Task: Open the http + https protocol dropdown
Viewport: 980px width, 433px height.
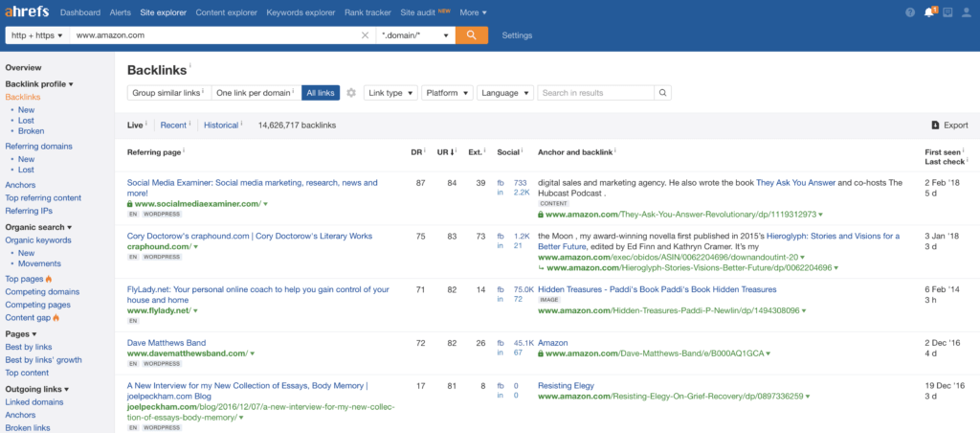Action: pos(37,35)
